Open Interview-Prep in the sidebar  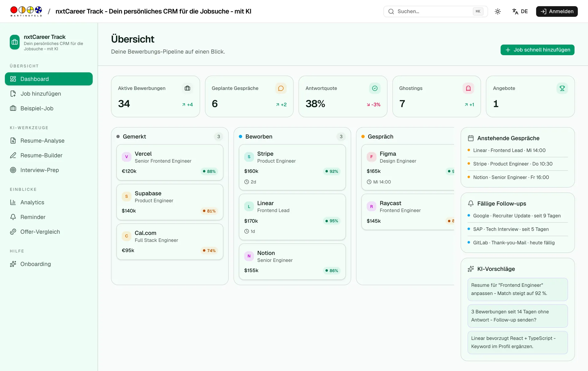49,170
